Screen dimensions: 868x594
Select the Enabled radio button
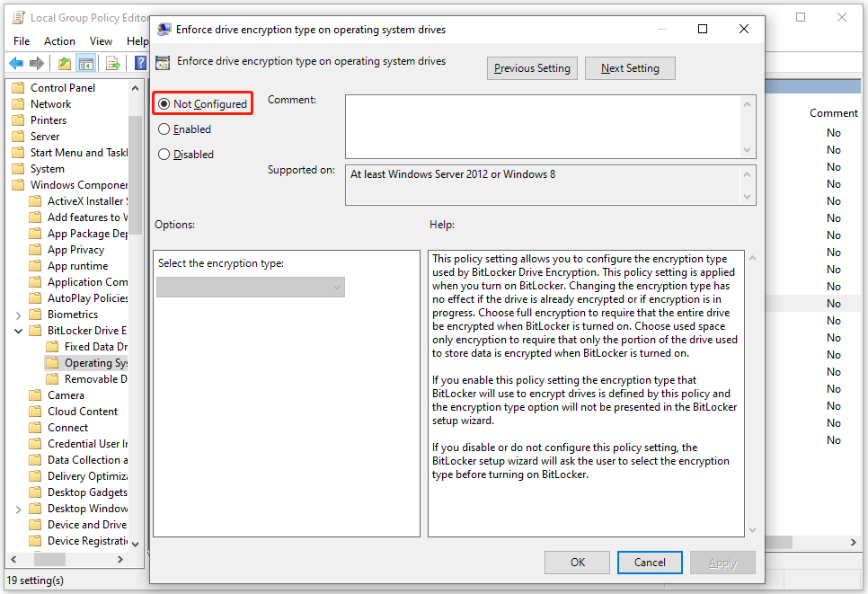[x=164, y=129]
